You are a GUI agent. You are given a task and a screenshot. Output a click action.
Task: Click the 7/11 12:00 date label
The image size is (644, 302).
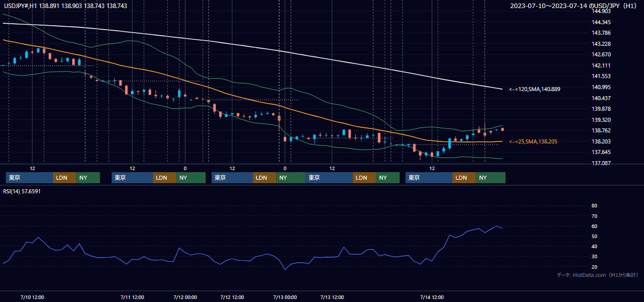pyautogui.click(x=132, y=297)
